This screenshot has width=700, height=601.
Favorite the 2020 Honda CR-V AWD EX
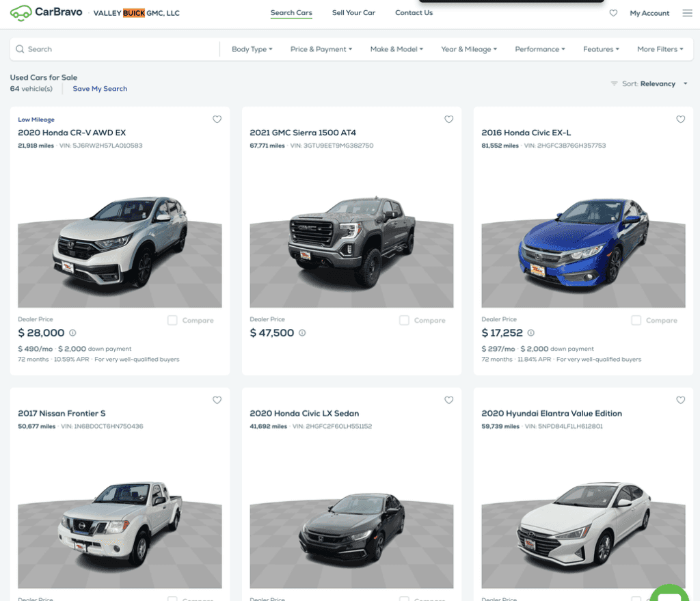pos(217,119)
